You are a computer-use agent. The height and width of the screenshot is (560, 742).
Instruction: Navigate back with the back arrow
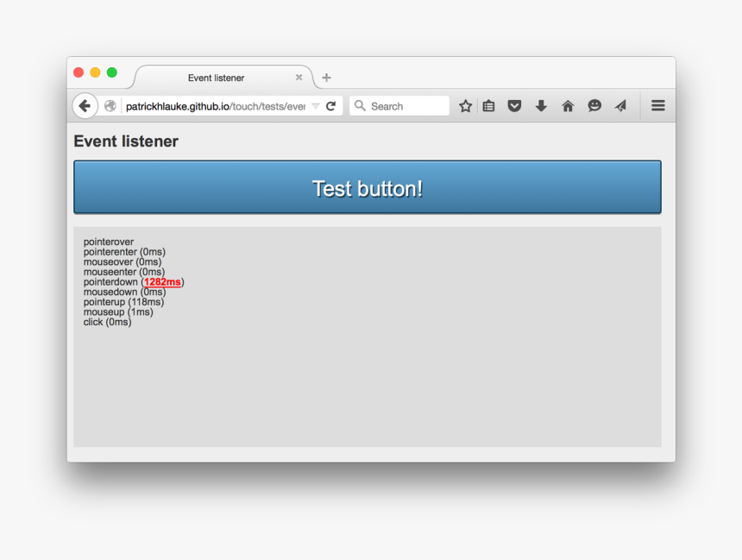[85, 105]
